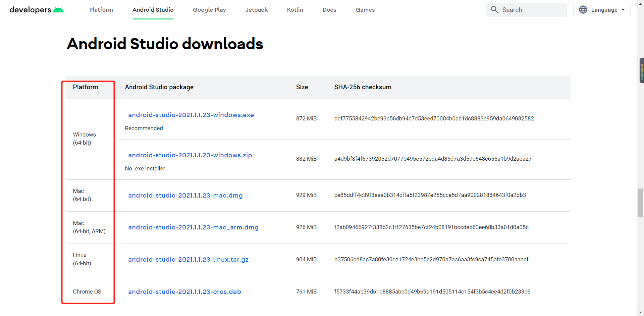Open the Platform nav tab

[101, 10]
